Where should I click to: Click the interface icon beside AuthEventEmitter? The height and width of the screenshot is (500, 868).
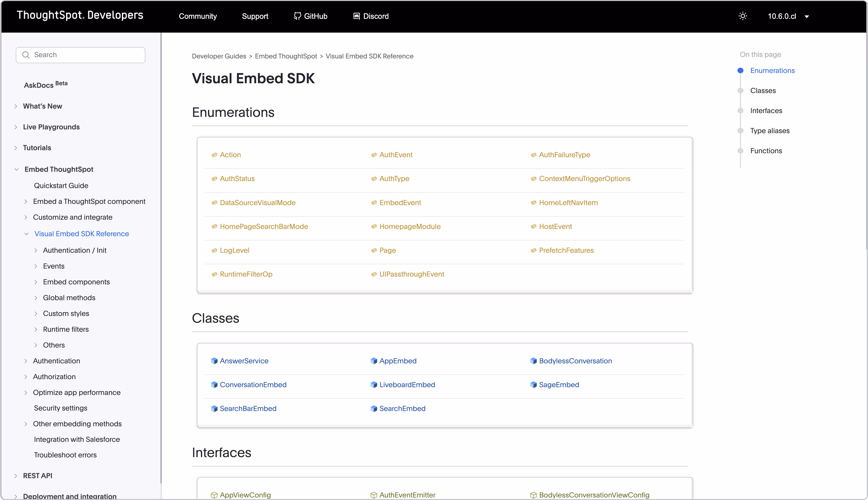(374, 495)
